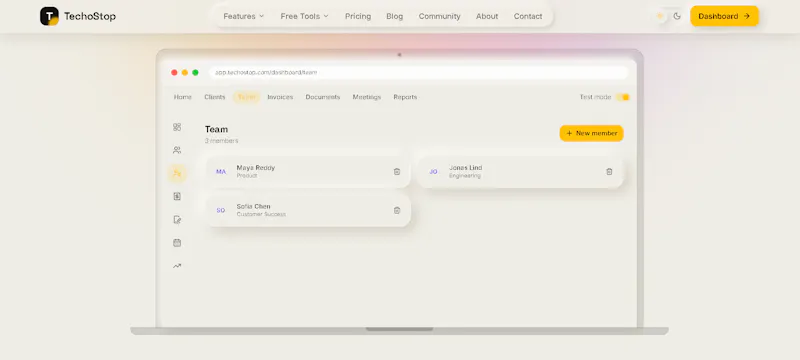Screen dimensions: 800x360
Task: Open the trending reports icon in sidebar
Action: 177,266
